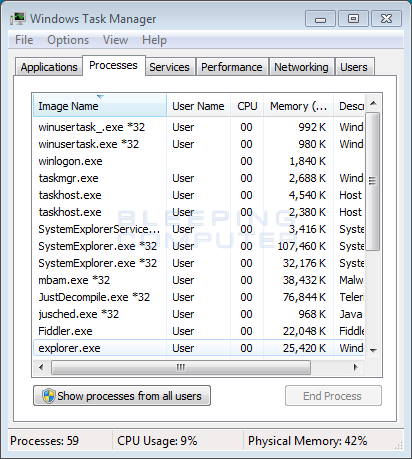Sort by CPU column header
The image size is (412, 459).
tap(247, 106)
